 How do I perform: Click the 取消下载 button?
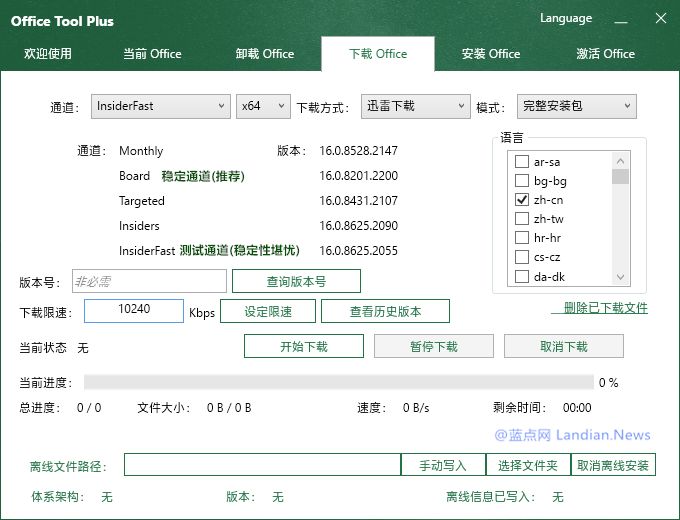tap(564, 346)
